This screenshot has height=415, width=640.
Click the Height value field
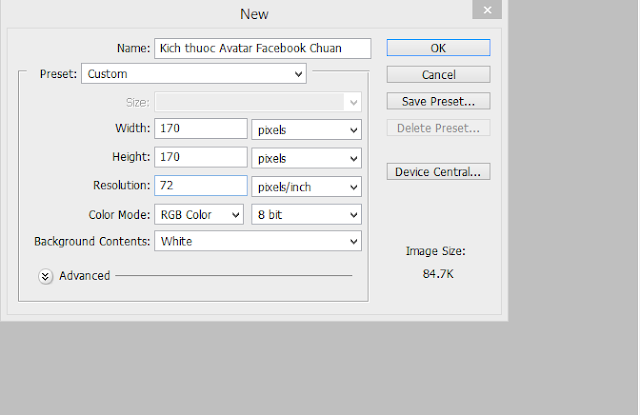(201, 157)
